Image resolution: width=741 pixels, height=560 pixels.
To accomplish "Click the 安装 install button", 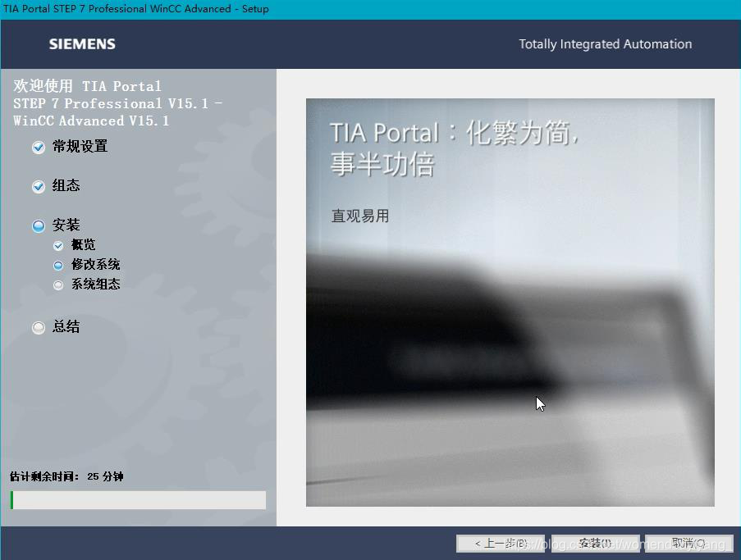I will pos(596,544).
